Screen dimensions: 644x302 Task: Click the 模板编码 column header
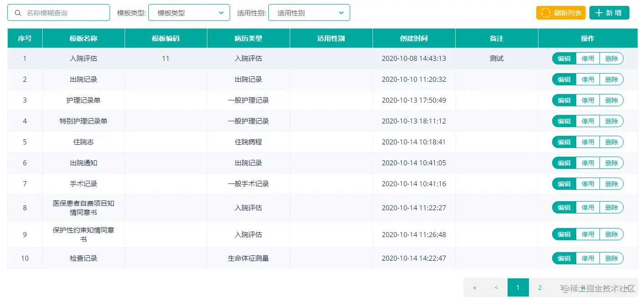point(166,39)
